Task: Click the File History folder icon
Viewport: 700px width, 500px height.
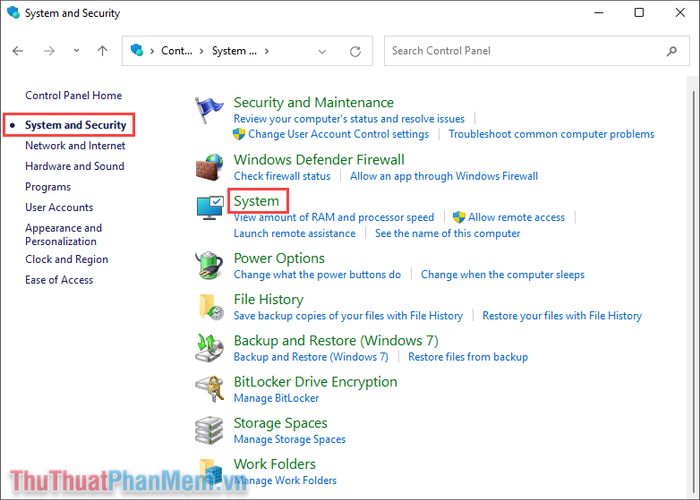Action: (x=211, y=307)
